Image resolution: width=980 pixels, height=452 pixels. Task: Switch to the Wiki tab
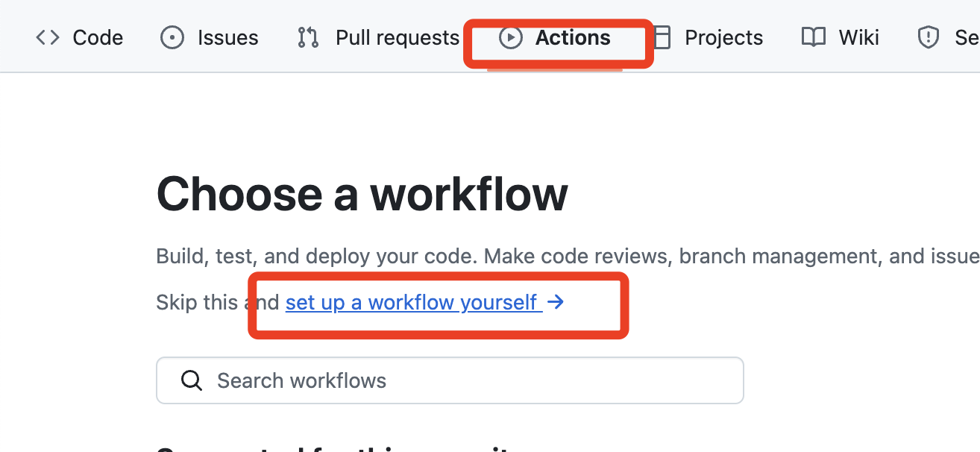point(858,37)
